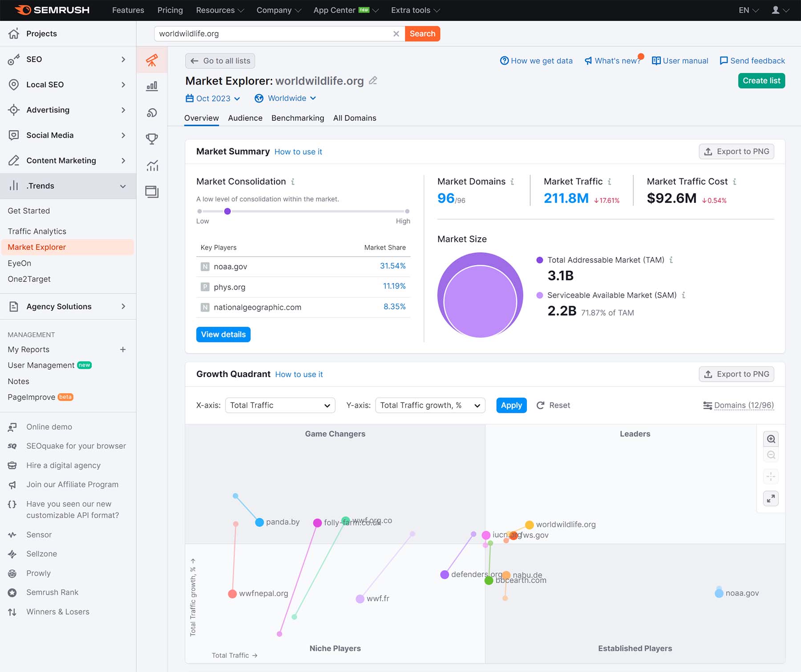The width and height of the screenshot is (801, 672).
Task: Click the trophy benchmarking icon in the sidebar
Action: click(x=152, y=139)
